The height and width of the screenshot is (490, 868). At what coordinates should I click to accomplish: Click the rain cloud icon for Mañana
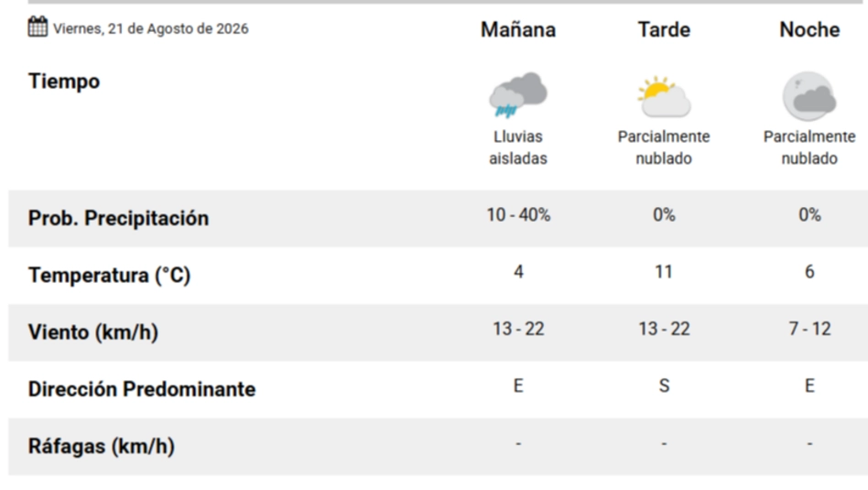click(x=518, y=95)
